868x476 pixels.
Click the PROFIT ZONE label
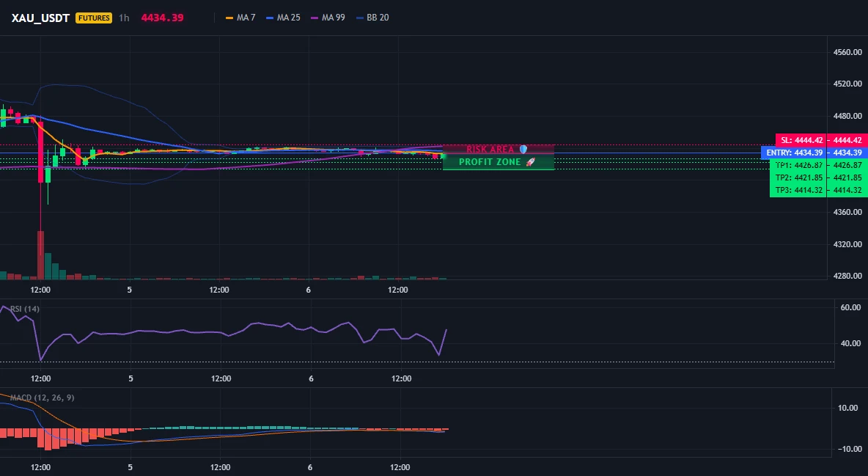coord(490,162)
